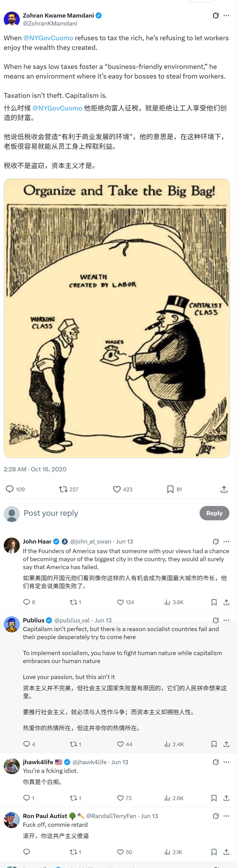248x868 pixels.
Task: Open more options menu on Mamdani's post
Action: coord(226,15)
